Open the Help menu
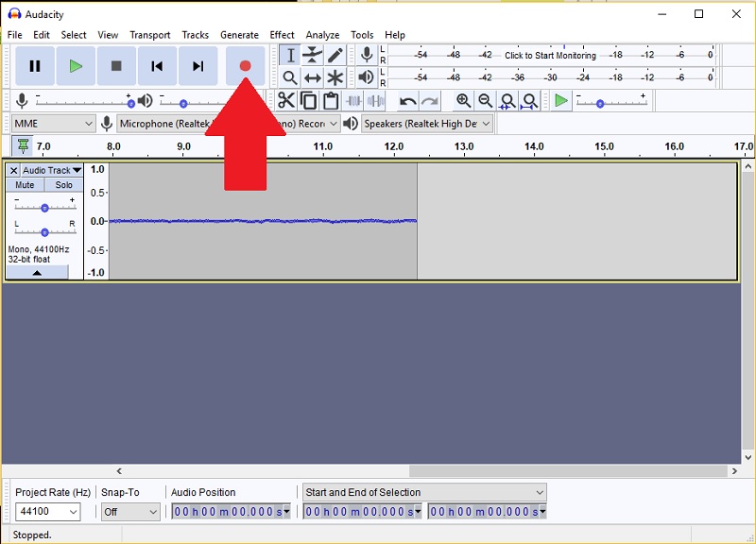756x544 pixels. (395, 35)
